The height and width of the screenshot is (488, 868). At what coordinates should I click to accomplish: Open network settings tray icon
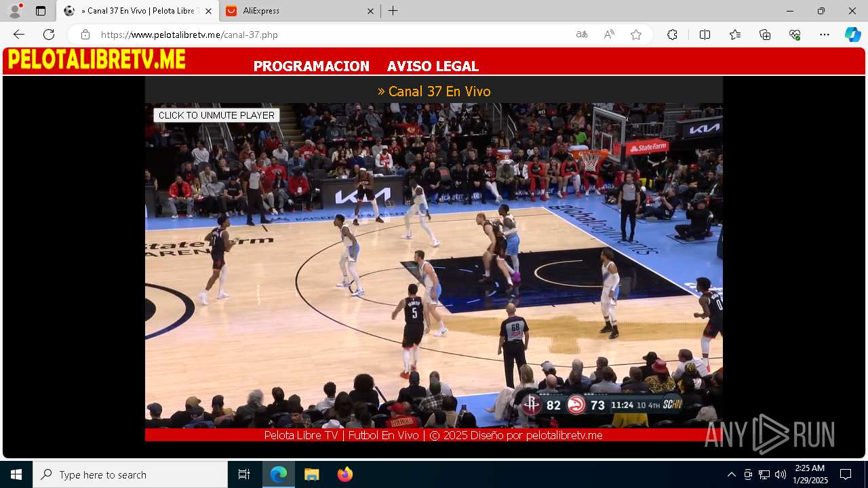(x=764, y=474)
